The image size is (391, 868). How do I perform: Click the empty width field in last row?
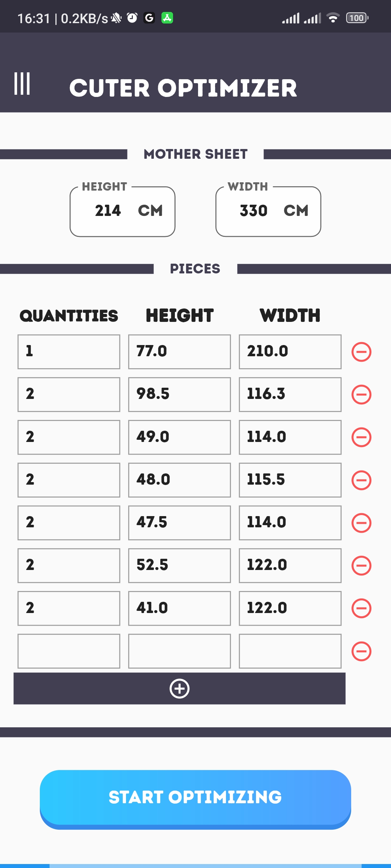coord(290,651)
